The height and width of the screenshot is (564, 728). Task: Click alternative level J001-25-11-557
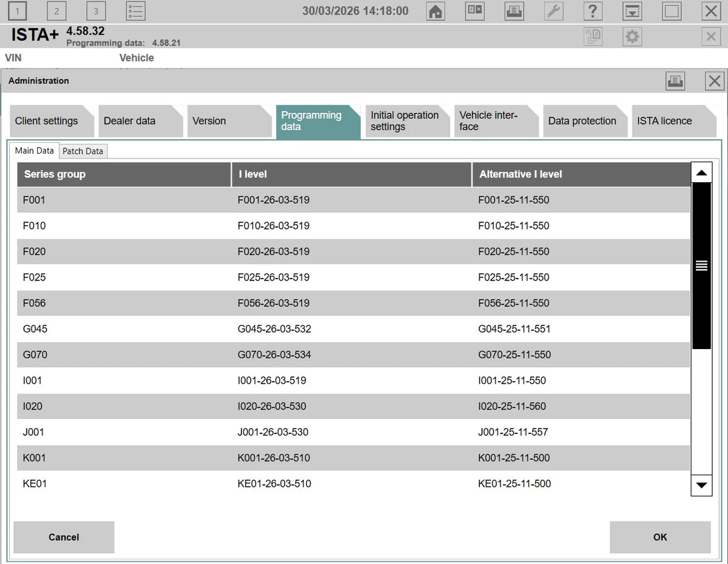(513, 432)
